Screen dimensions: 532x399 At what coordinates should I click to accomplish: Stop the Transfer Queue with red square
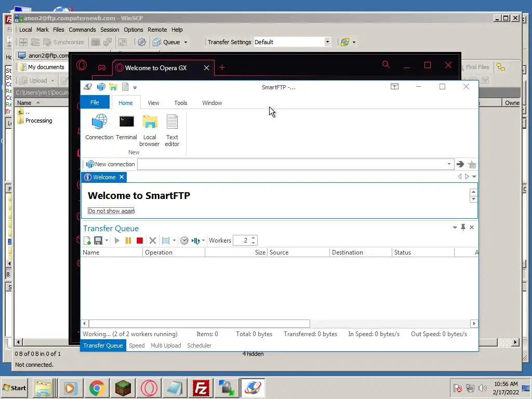point(139,241)
